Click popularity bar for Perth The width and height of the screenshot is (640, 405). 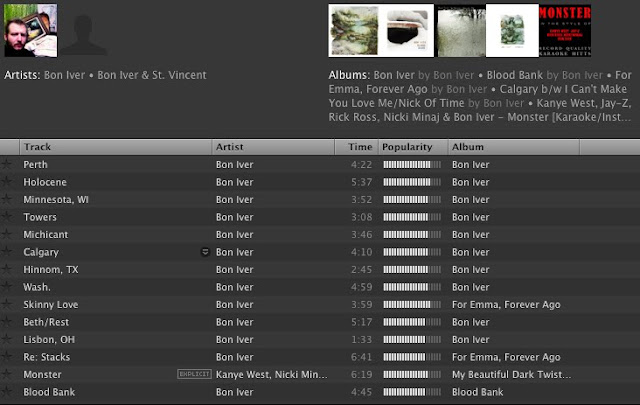coord(412,165)
